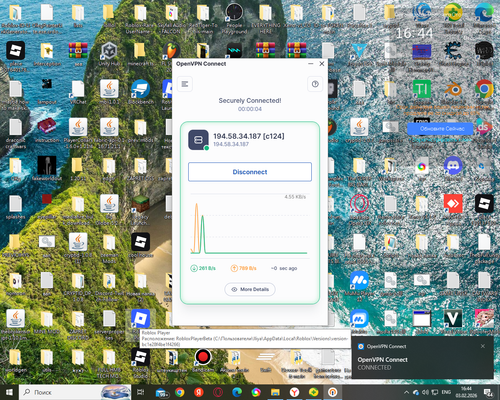This screenshot has width=500, height=400.
Task: Open Unity Hub desktop shortcut
Action: point(109,54)
